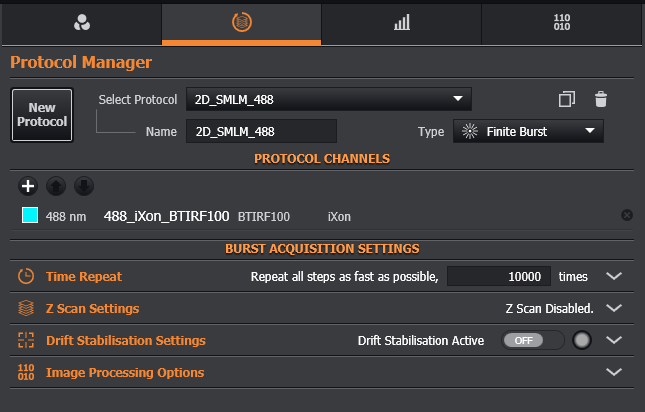Open the Select Protocol dropdown

coord(329,99)
